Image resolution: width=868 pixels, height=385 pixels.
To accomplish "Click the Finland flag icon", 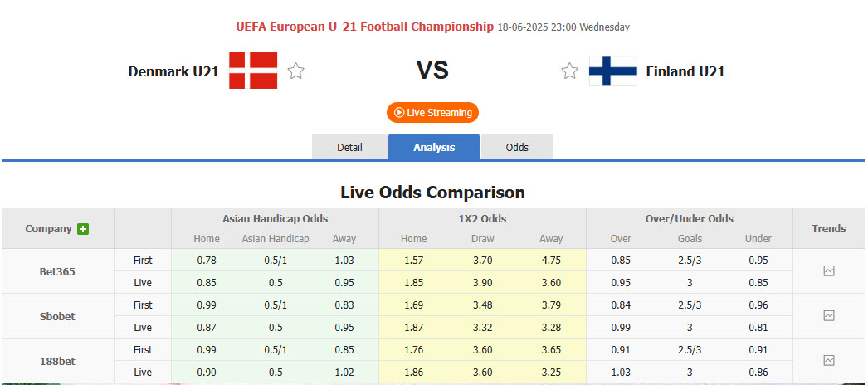I will pyautogui.click(x=612, y=71).
